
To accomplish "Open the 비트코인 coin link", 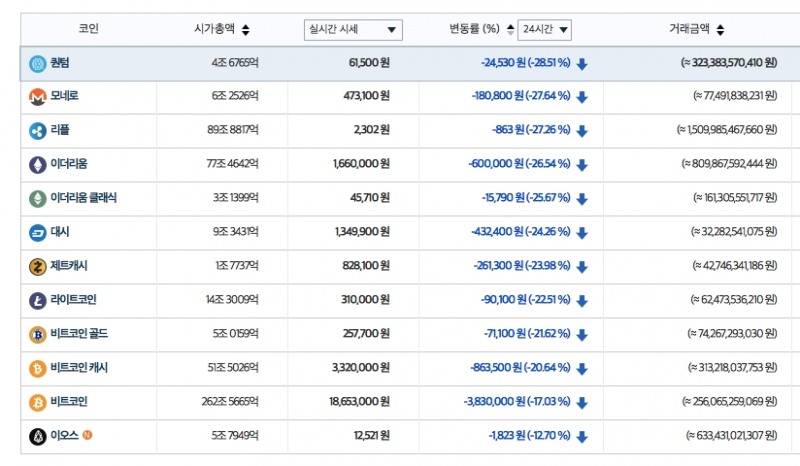I will [x=69, y=402].
